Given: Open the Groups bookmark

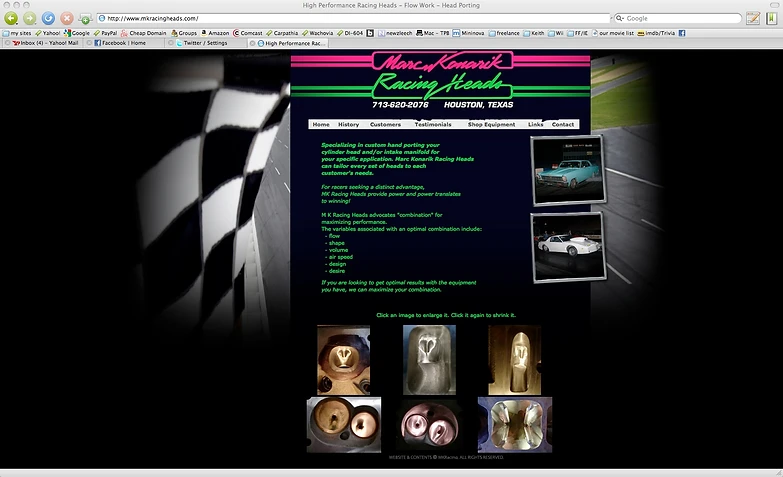Looking at the screenshot, I should [184, 33].
